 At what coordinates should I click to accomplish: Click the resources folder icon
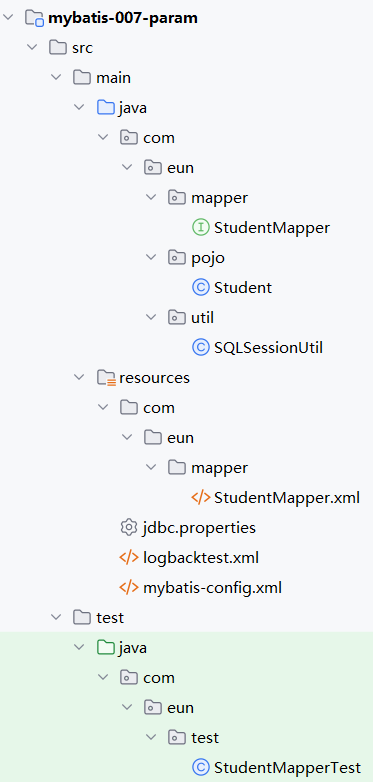pos(106,378)
